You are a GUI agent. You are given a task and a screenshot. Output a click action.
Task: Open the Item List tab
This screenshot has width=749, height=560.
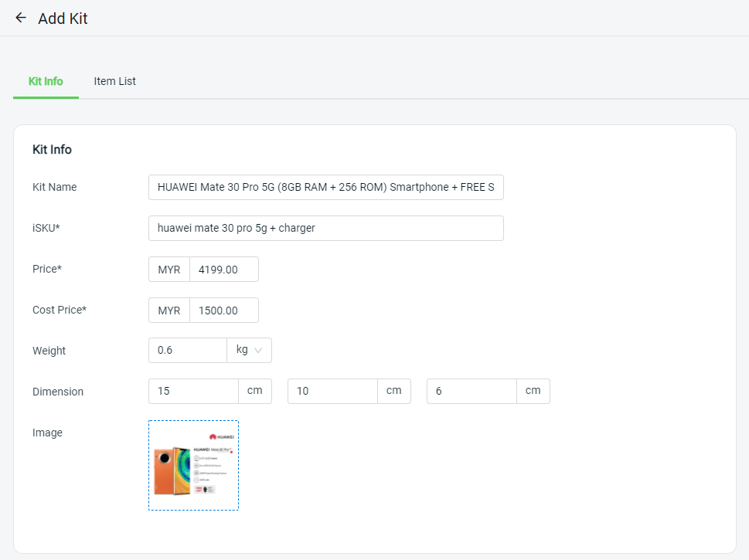click(114, 81)
